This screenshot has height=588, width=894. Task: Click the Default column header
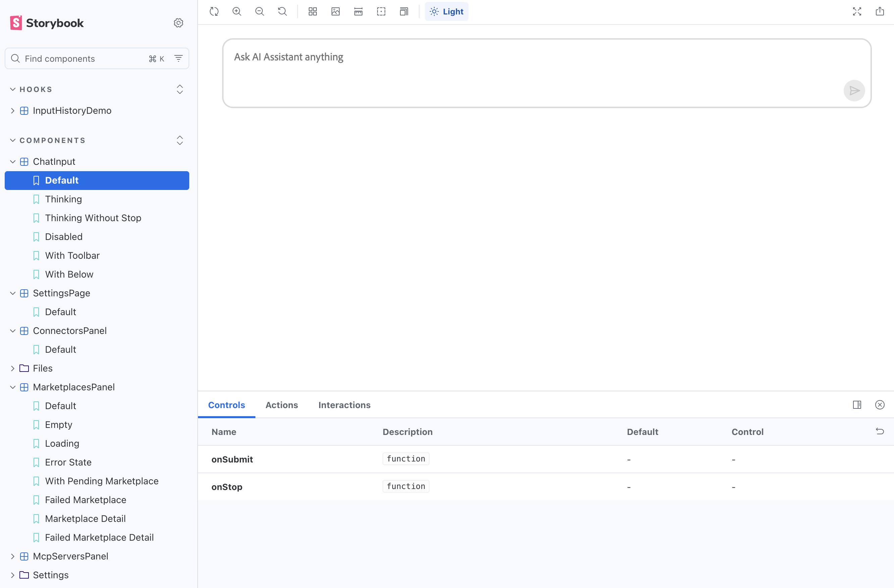642,432
